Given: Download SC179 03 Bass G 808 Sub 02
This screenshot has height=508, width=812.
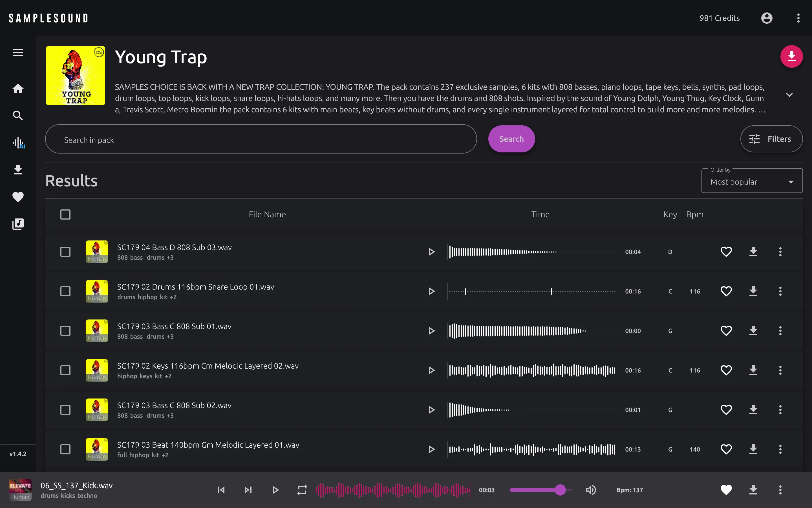Looking at the screenshot, I should click(753, 410).
